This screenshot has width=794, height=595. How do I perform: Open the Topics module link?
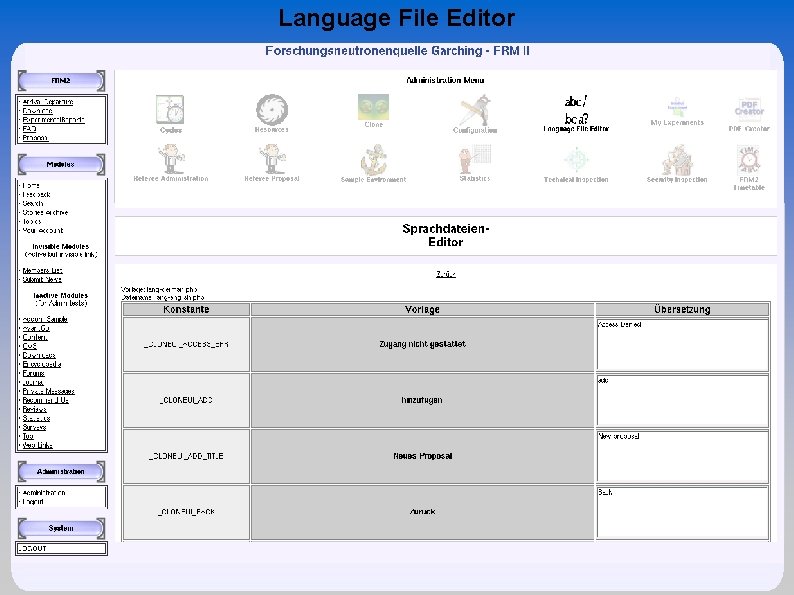click(32, 222)
